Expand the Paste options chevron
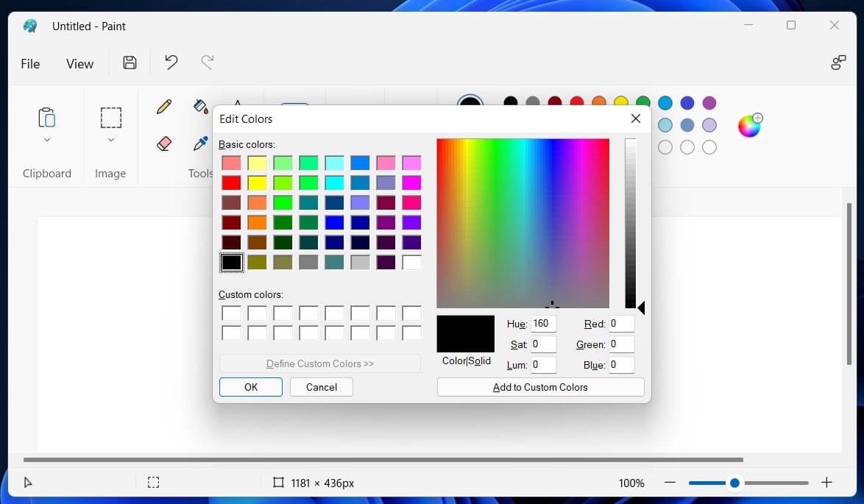The image size is (864, 504). 47,140
